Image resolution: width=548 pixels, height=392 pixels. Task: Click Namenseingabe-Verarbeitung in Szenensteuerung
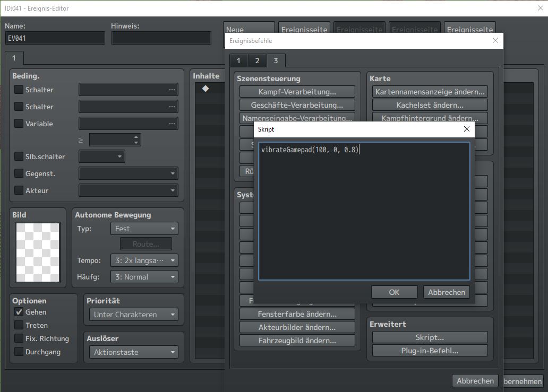click(297, 118)
